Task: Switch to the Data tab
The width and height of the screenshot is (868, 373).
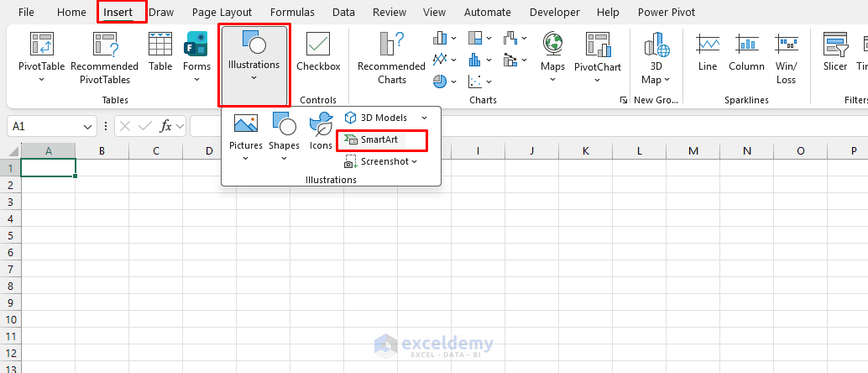Action: coord(344,13)
